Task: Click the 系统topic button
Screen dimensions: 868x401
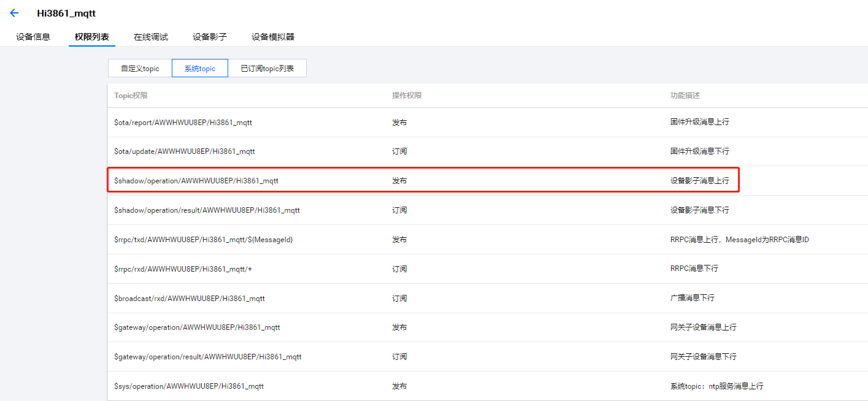Action: [x=200, y=69]
